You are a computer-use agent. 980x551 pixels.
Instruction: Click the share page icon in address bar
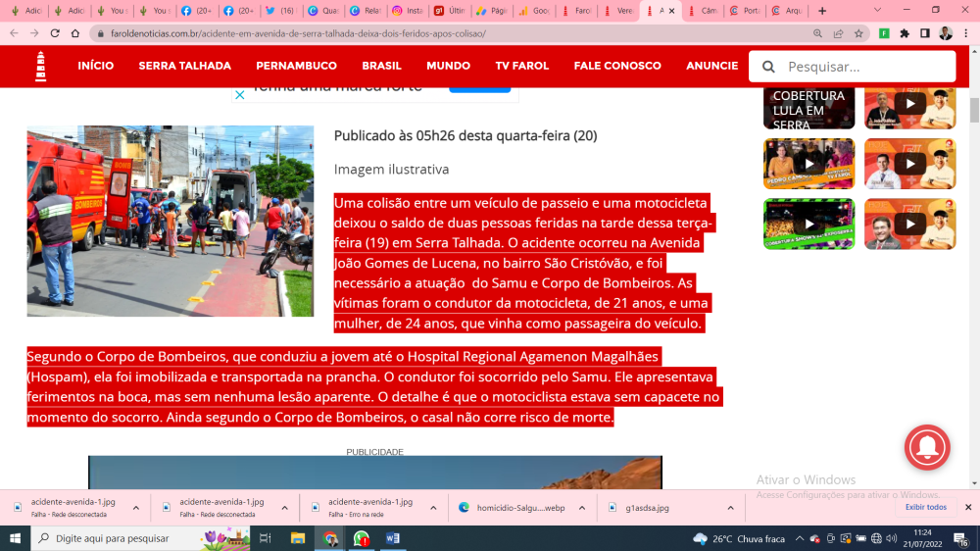coord(838,33)
